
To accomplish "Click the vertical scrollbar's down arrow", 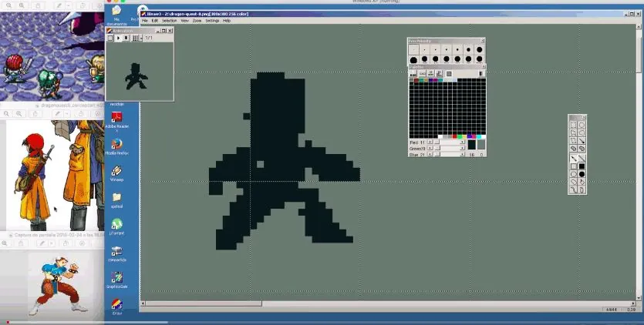I will 639,297.
